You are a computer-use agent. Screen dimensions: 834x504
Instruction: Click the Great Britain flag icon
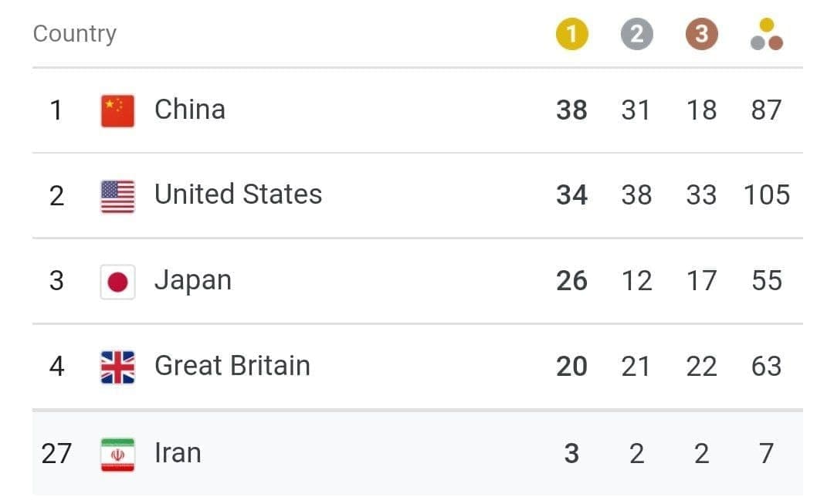click(117, 367)
